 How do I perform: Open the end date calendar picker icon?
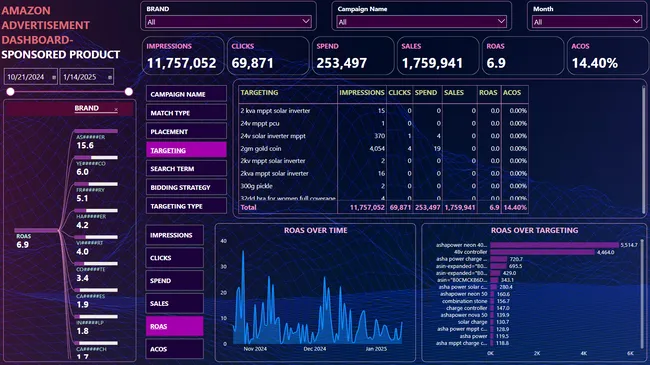[x=110, y=77]
